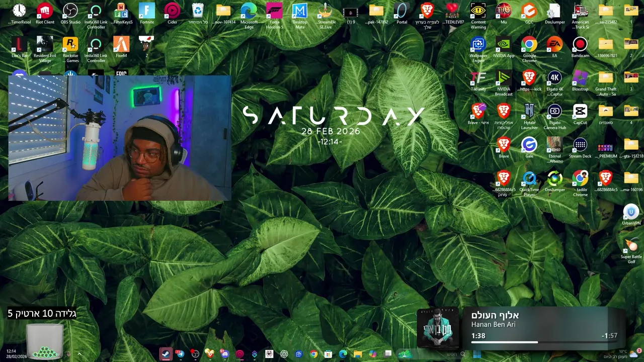644x362 pixels.
Task: Open the Gale desktop icon
Action: click(x=529, y=148)
